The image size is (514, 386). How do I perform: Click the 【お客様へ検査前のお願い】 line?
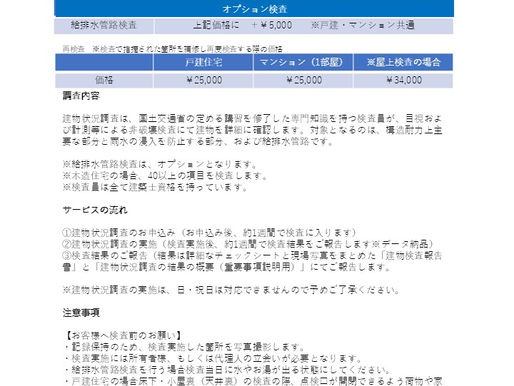pyautogui.click(x=123, y=335)
